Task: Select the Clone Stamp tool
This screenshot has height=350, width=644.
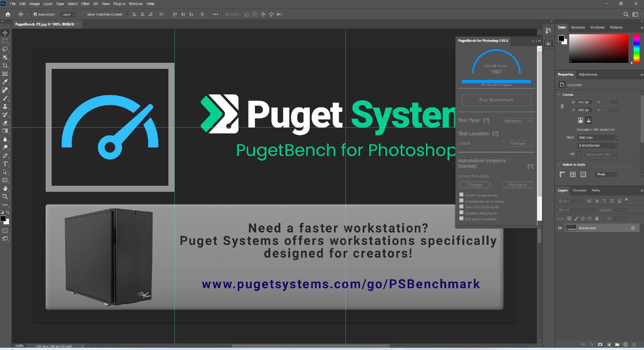Action: coord(5,106)
